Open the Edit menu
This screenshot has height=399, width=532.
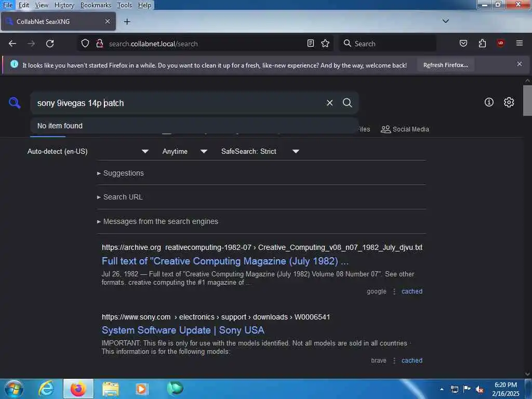coord(23,5)
